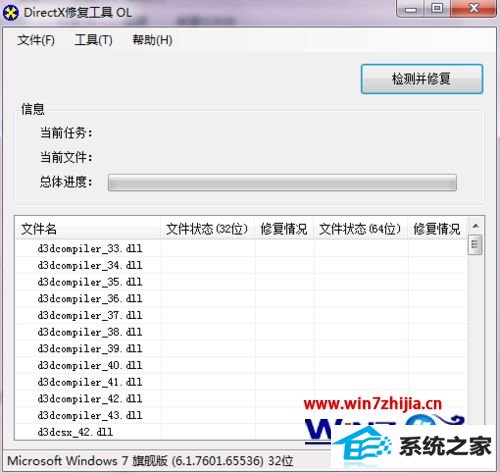Select the d3dcompiler_35.dll row
Image resolution: width=500 pixels, height=473 pixels.
click(241, 282)
